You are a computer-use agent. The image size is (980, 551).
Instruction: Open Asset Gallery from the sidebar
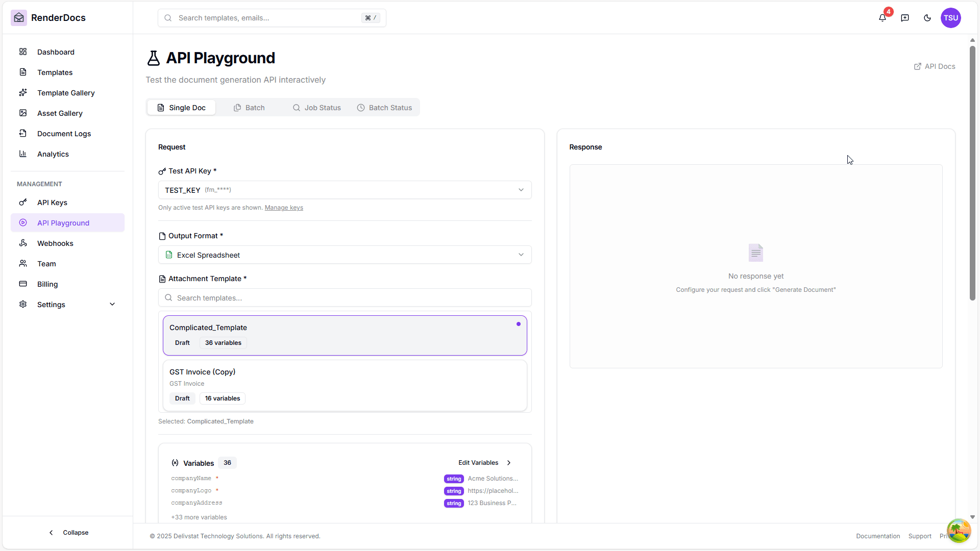pos(60,113)
